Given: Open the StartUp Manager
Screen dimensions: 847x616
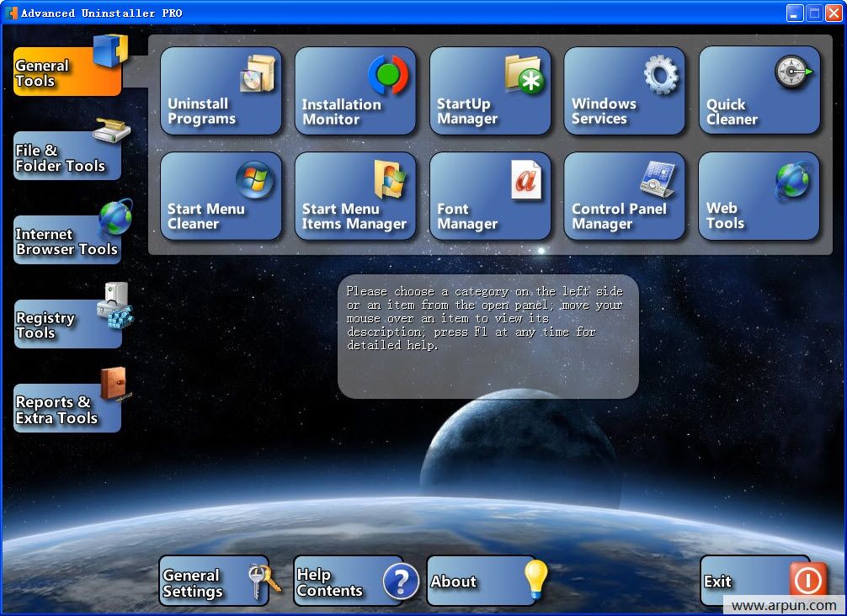Looking at the screenshot, I should [490, 91].
